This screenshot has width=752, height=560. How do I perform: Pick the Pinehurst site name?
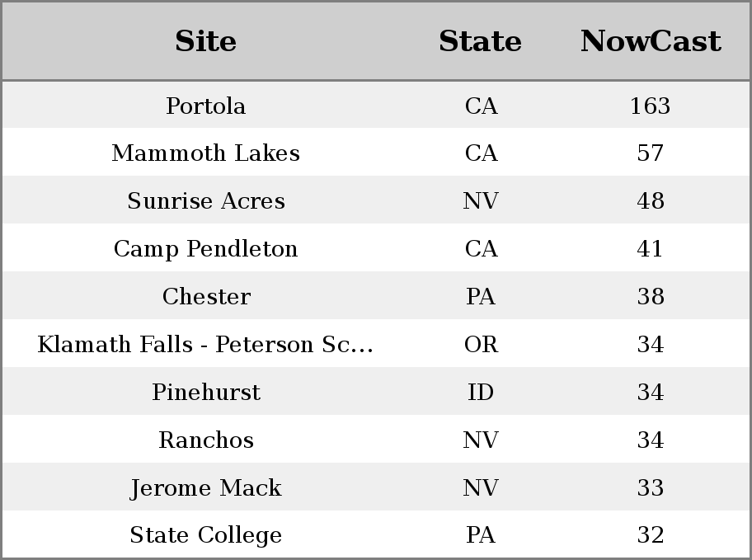pos(206,392)
